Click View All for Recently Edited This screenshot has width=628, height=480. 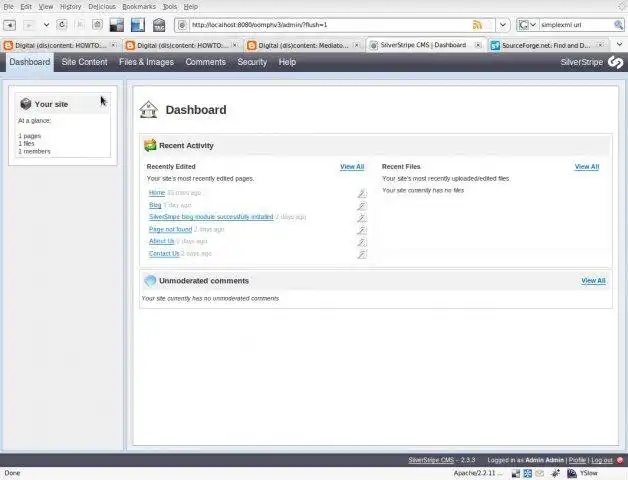(352, 167)
